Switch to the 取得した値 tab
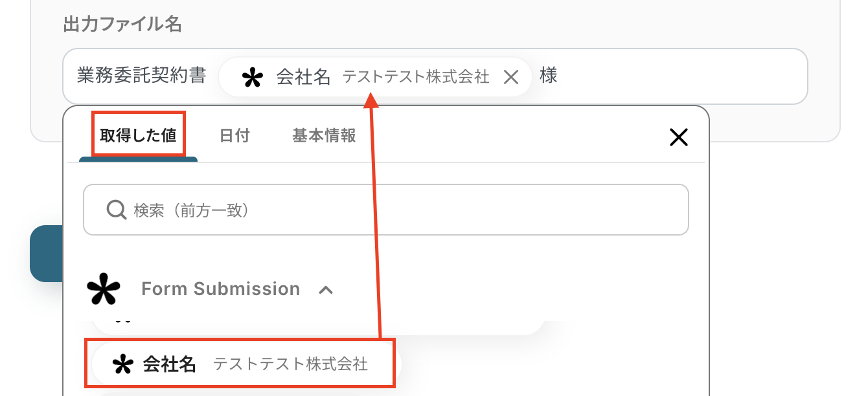This screenshot has height=396, width=868. [138, 135]
